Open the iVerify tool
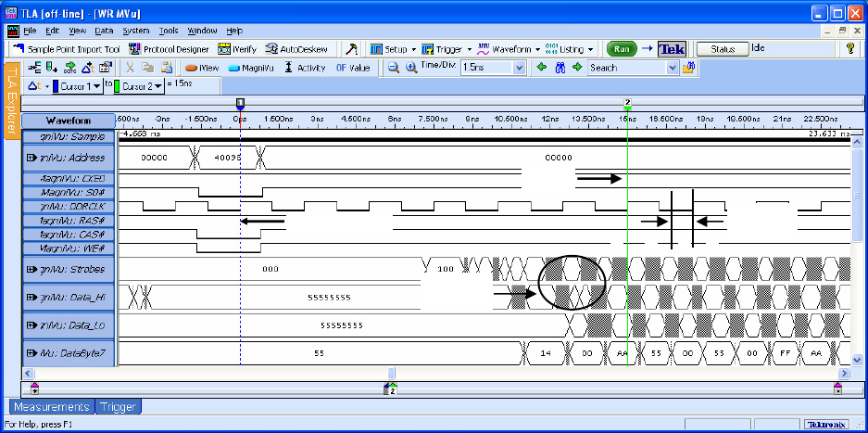 point(237,49)
